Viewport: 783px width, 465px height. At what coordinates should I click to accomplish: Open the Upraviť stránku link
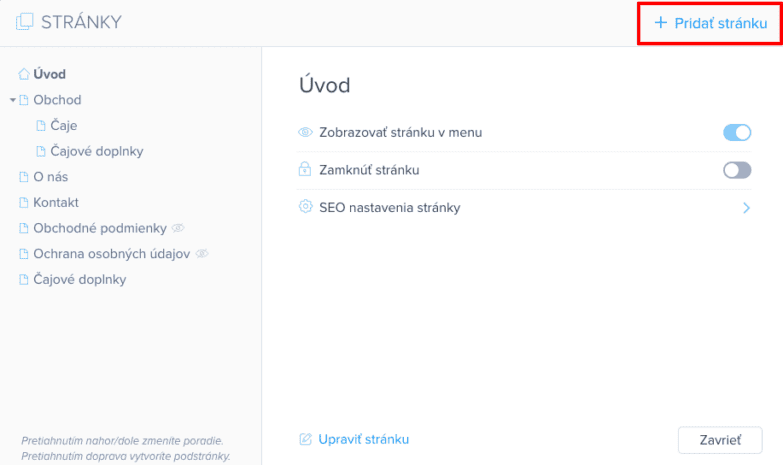pos(363,440)
